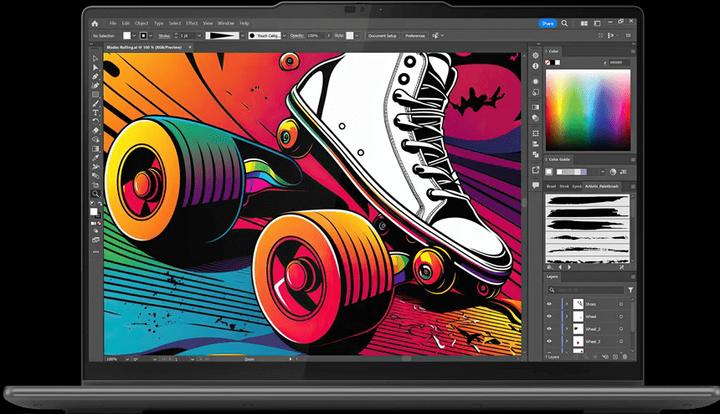
Task: Open the Window menu
Action: (226, 23)
